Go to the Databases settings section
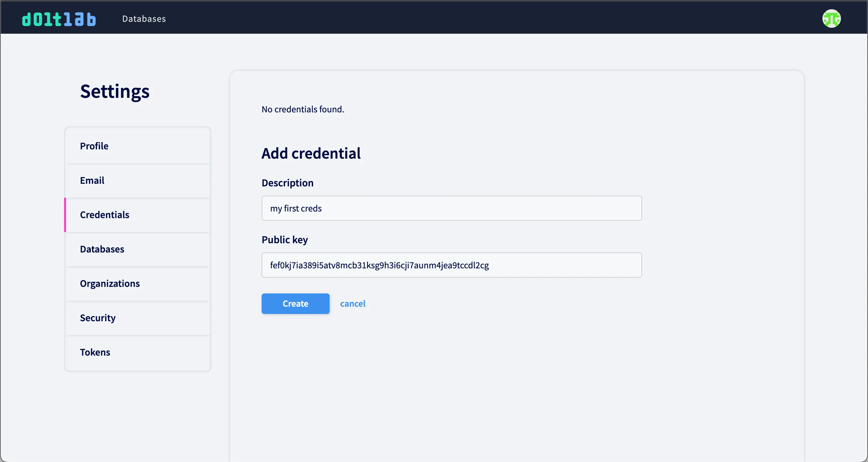This screenshot has height=462, width=868. coord(102,249)
